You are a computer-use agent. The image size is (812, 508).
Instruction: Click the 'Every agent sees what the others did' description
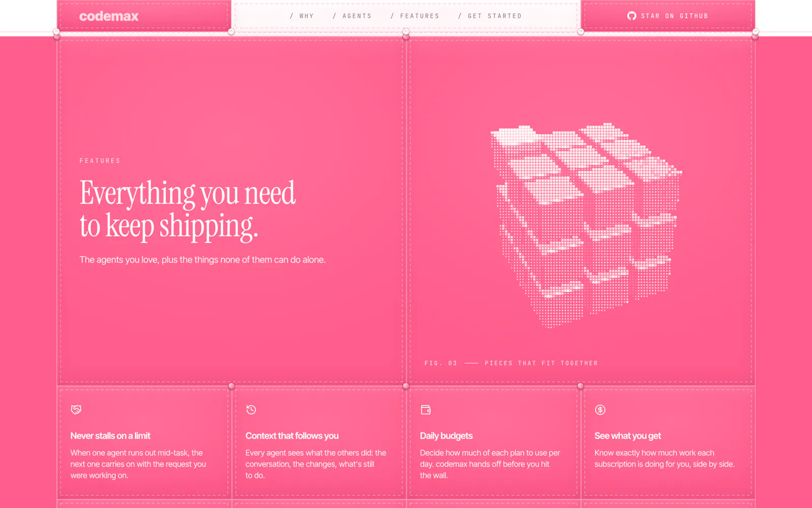point(316,464)
